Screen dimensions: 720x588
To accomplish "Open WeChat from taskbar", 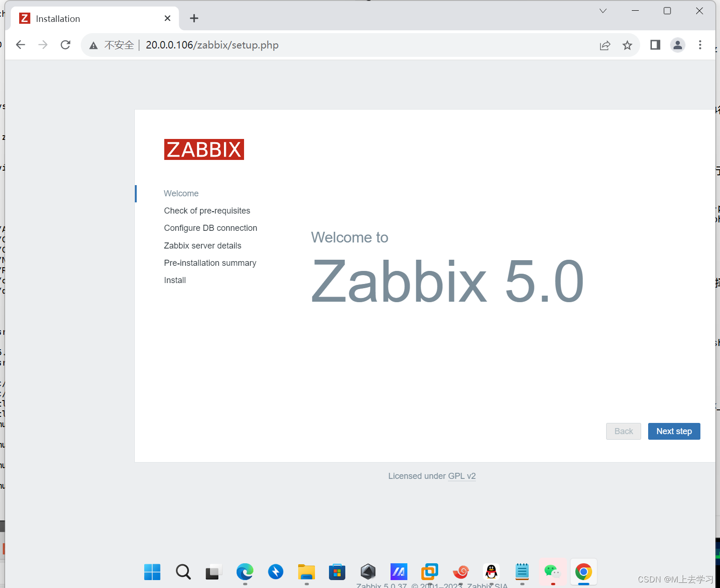I will [552, 572].
